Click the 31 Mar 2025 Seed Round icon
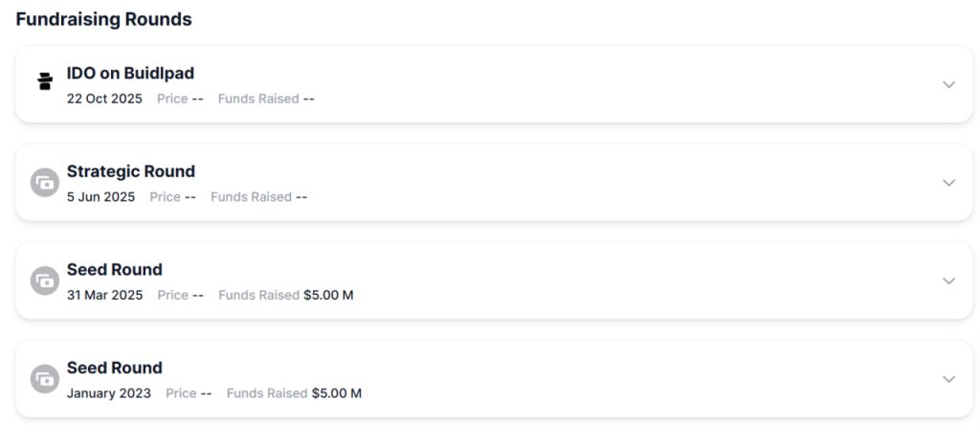Screen dimensions: 980x425 tap(44, 280)
